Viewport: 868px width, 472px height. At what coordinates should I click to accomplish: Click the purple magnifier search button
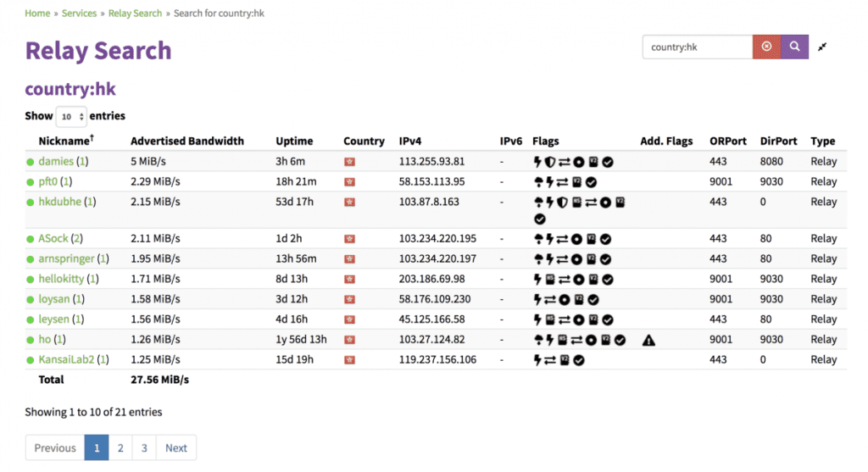point(794,47)
